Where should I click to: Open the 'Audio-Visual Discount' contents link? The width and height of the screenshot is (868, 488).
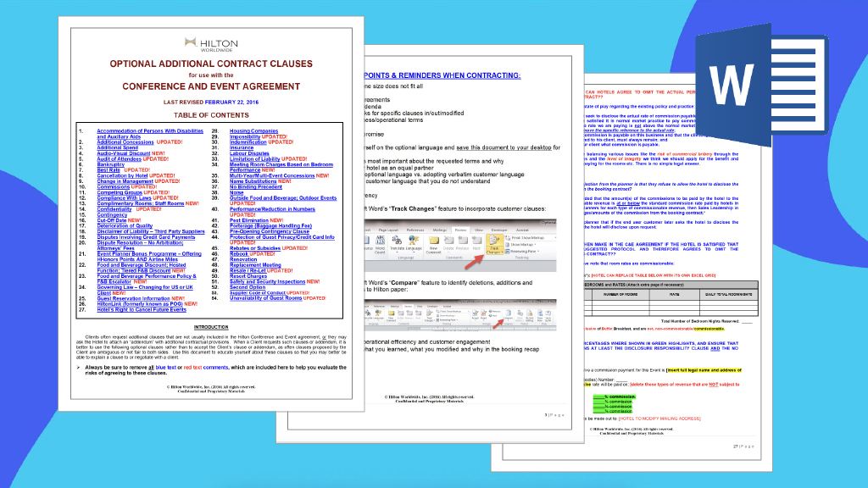coord(124,153)
